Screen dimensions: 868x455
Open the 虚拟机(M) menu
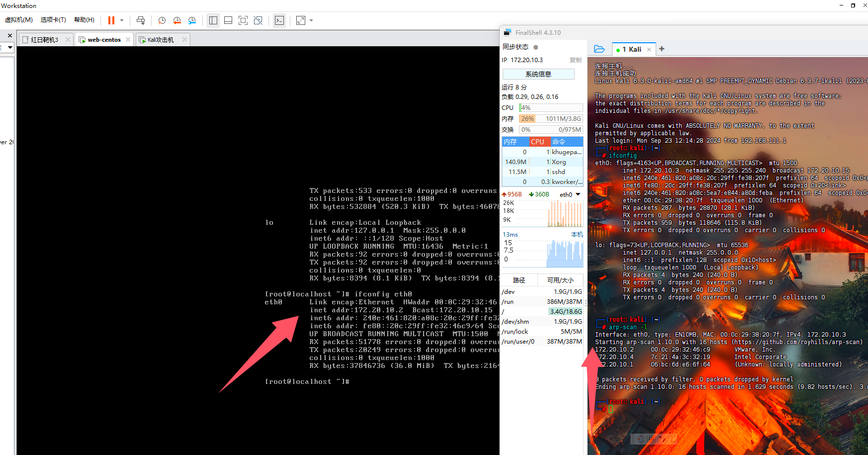point(18,20)
